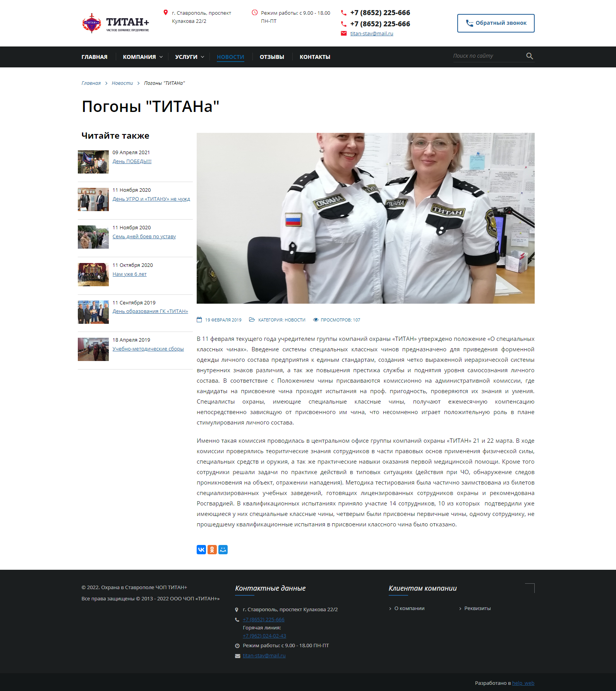Go to the Главная breadcrumb
Viewport: 616px width, 691px height.
tap(91, 83)
